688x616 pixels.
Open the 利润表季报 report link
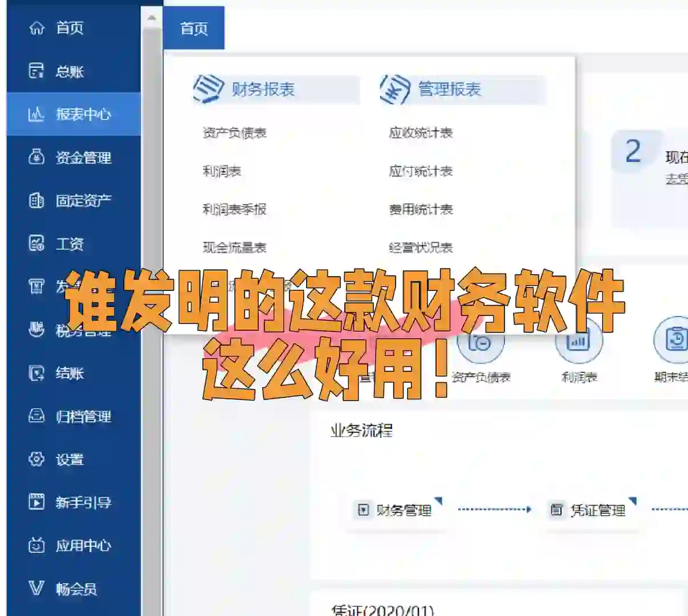click(235, 209)
